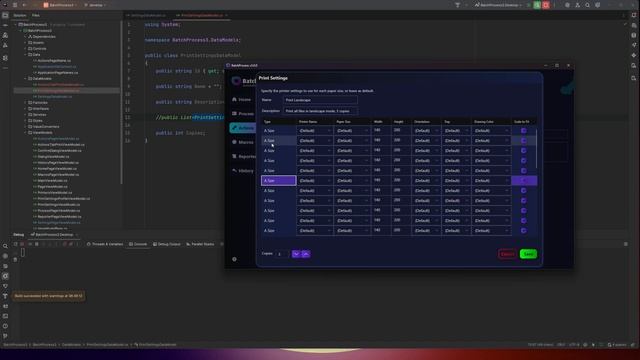The width and height of the screenshot is (640, 360).
Task: Clear console with the trash icon in debug panel
Action: point(16,260)
